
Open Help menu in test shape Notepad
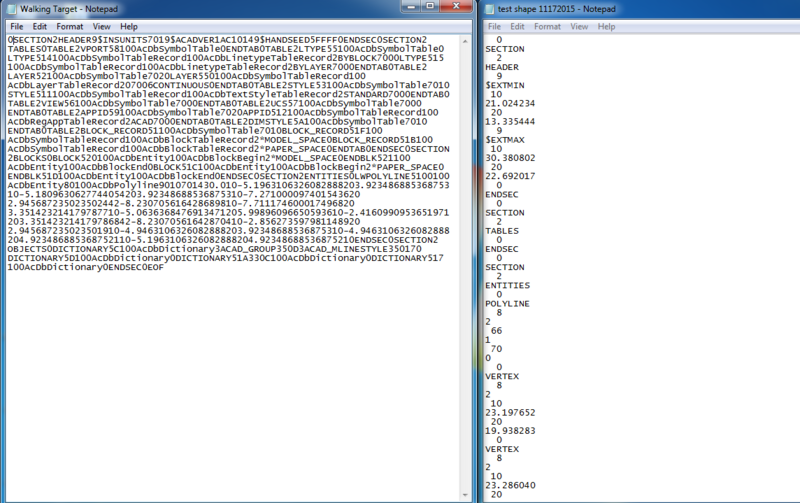606,27
